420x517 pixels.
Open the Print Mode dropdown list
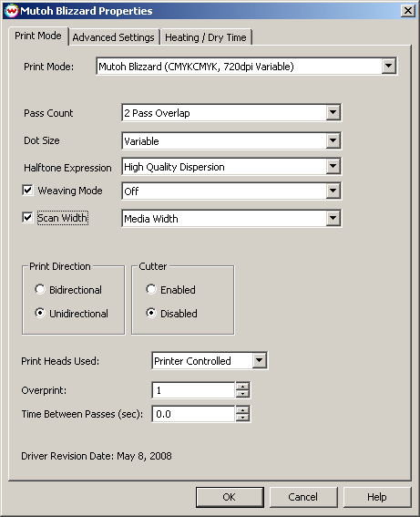click(389, 67)
